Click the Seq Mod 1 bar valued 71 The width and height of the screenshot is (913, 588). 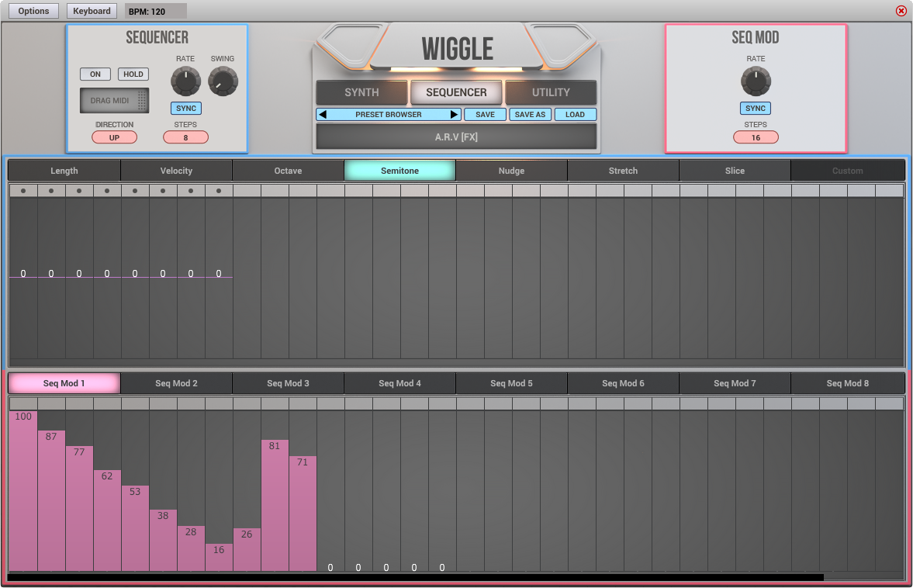click(303, 514)
